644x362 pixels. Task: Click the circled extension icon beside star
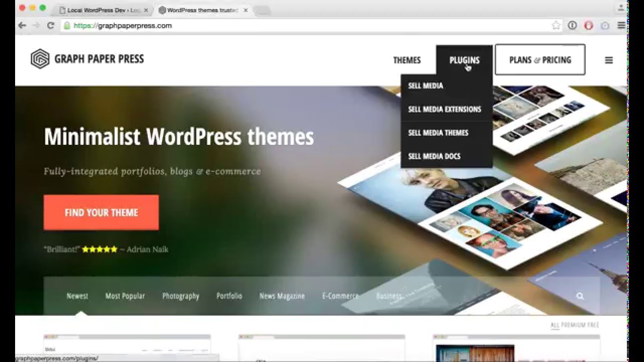coord(572,26)
